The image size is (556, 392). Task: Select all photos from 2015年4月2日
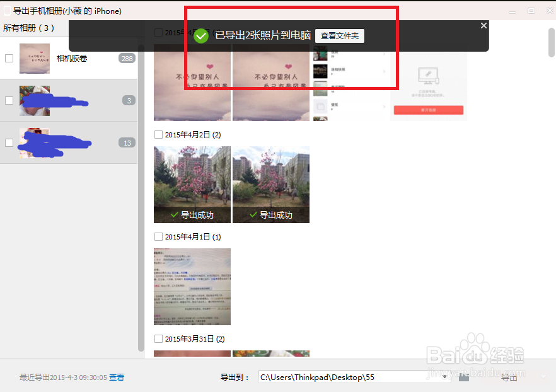click(158, 135)
